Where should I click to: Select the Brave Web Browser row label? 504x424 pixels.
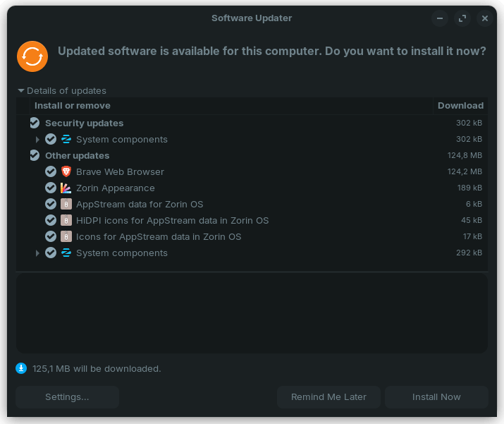(120, 172)
